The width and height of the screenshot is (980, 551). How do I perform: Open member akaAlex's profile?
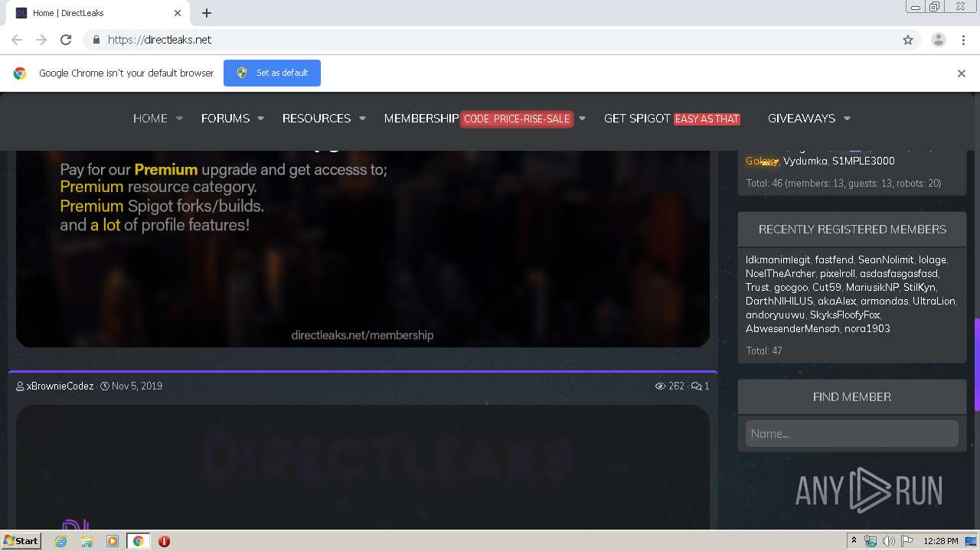click(837, 302)
